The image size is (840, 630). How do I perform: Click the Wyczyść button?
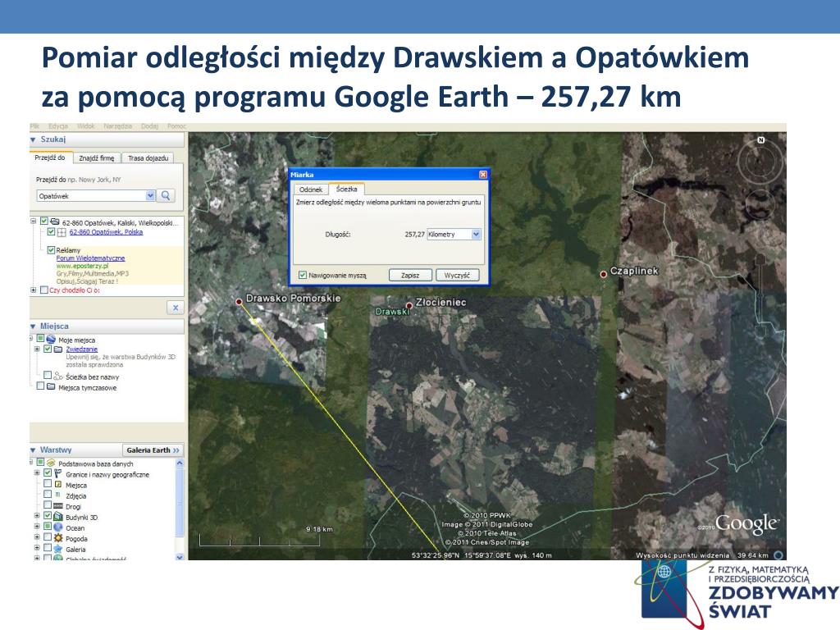point(457,275)
